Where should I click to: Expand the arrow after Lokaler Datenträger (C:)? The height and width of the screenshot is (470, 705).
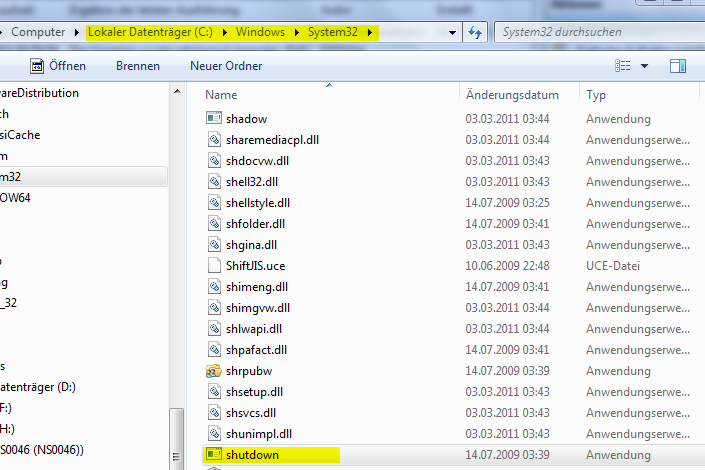[224, 32]
